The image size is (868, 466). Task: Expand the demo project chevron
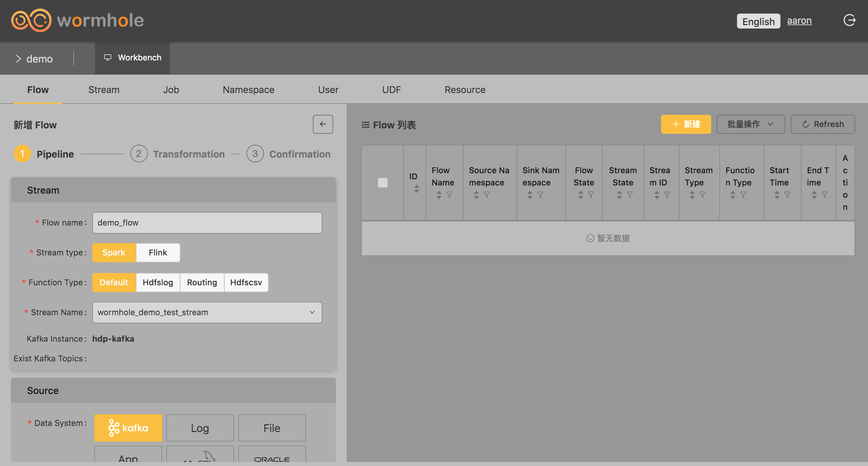point(19,59)
